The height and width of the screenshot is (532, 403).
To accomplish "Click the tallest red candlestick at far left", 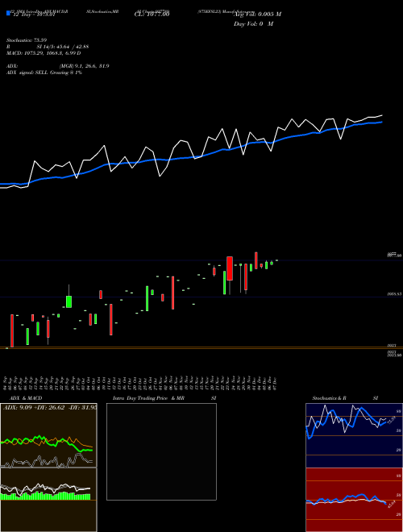I will 12,330.
